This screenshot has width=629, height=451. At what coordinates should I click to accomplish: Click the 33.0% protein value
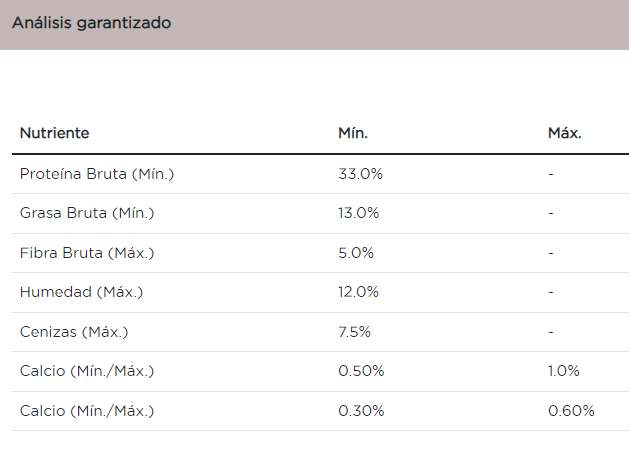360,174
